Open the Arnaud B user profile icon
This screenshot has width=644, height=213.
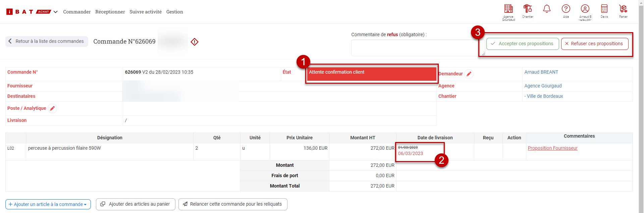[x=585, y=9]
